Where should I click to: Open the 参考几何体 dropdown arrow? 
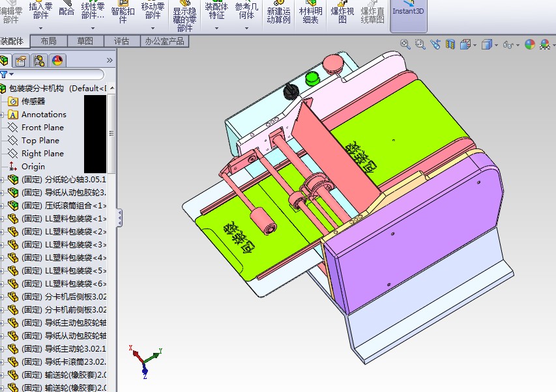[246, 28]
